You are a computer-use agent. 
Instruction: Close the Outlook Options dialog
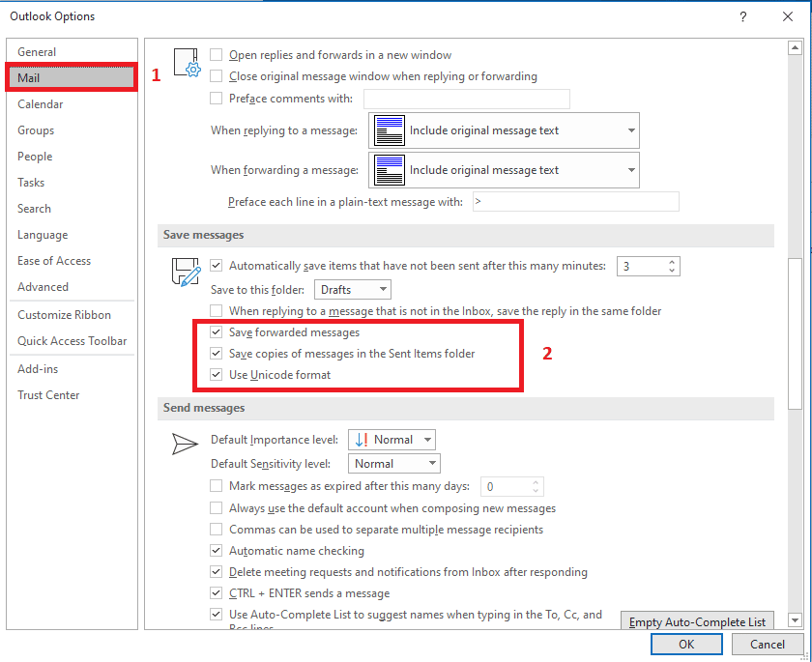click(788, 16)
